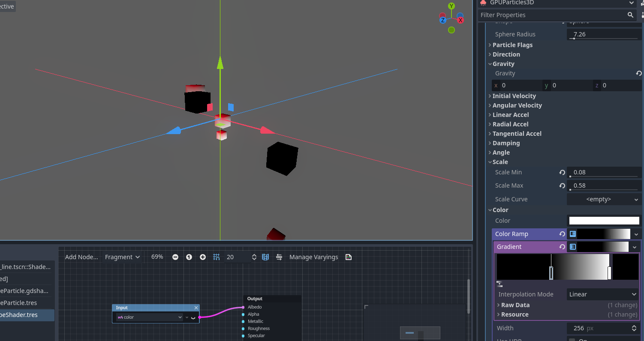This screenshot has height=341, width=644.
Task: Revert Gravity to its default value
Action: (639, 73)
